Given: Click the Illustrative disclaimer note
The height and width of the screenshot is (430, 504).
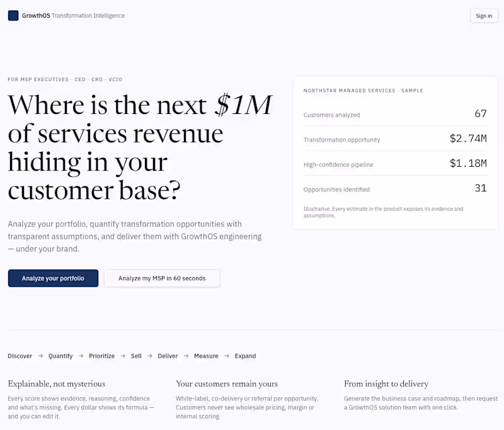Looking at the screenshot, I should tap(383, 212).
